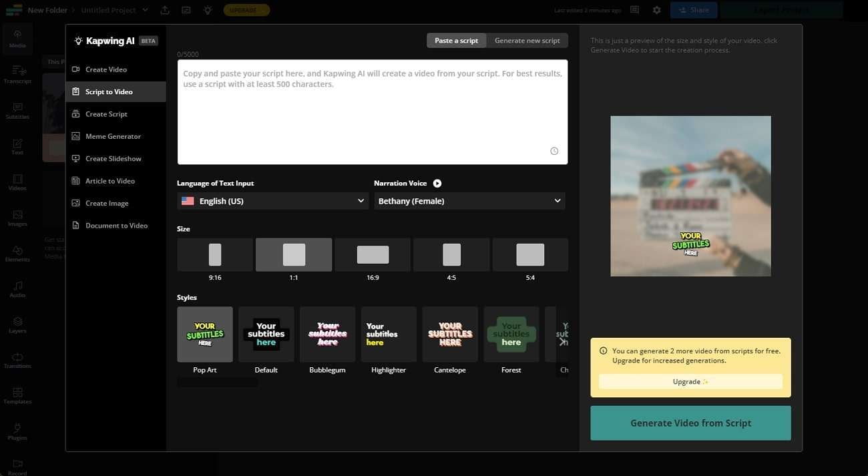
Task: Click the image icon next to upload
Action: 186,10
